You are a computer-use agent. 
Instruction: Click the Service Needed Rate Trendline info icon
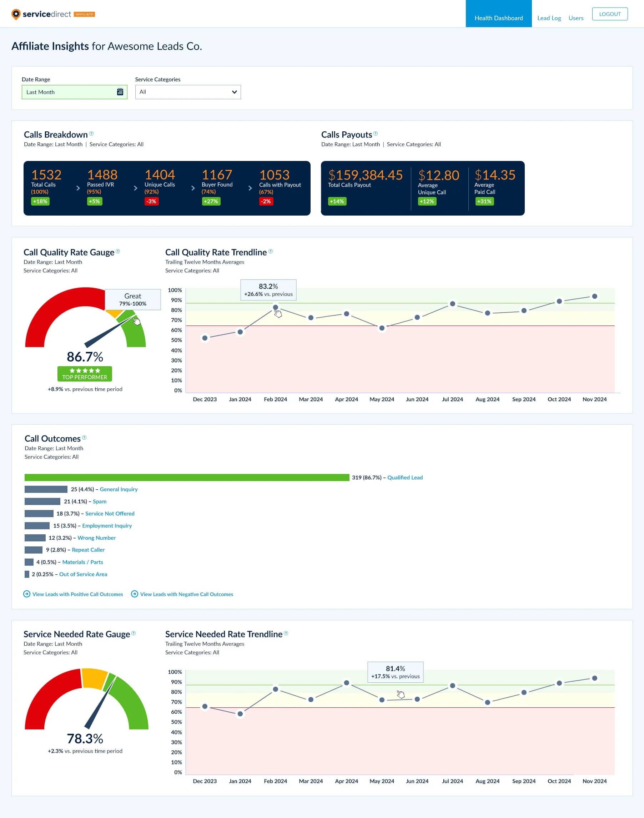click(x=287, y=633)
